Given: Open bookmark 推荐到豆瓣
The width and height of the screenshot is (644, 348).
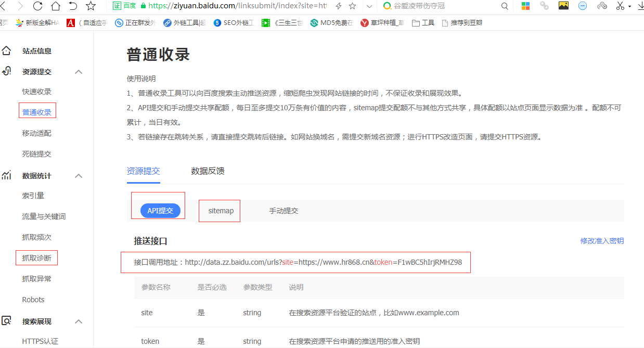Looking at the screenshot, I should pos(462,23).
